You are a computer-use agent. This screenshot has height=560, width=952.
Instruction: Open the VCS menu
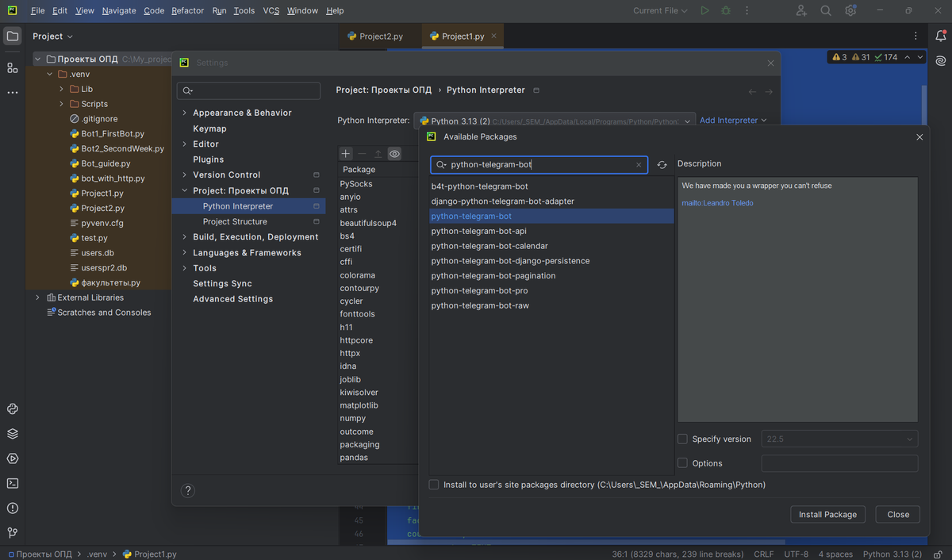tap(271, 10)
